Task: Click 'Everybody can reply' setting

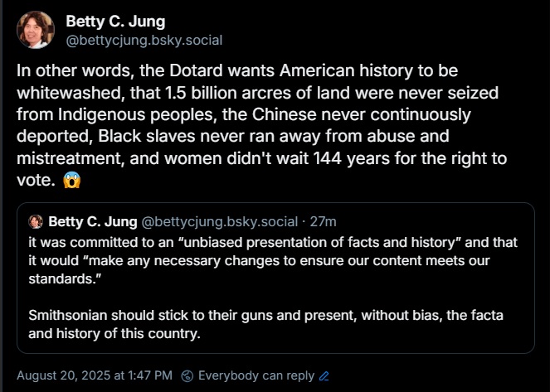Action: 256,375
